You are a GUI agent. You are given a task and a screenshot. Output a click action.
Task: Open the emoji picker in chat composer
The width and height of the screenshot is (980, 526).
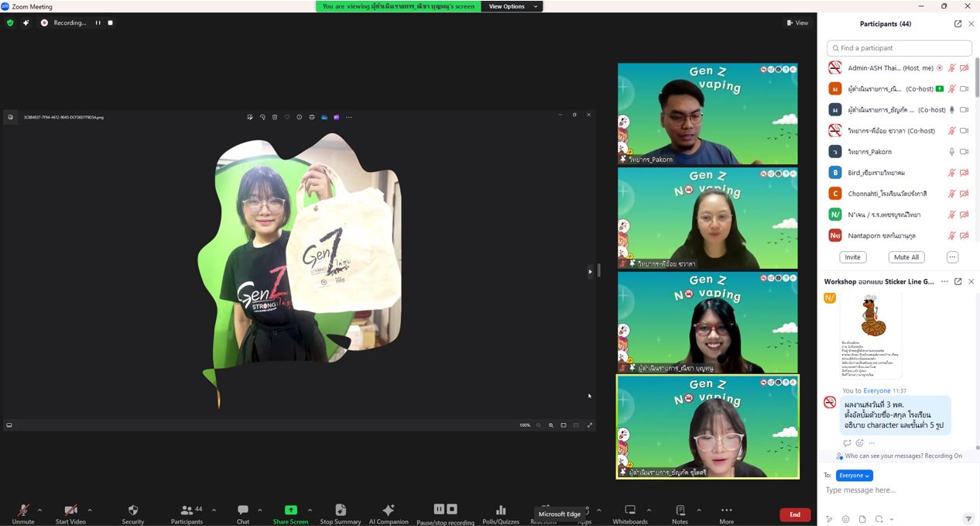pyautogui.click(x=845, y=519)
